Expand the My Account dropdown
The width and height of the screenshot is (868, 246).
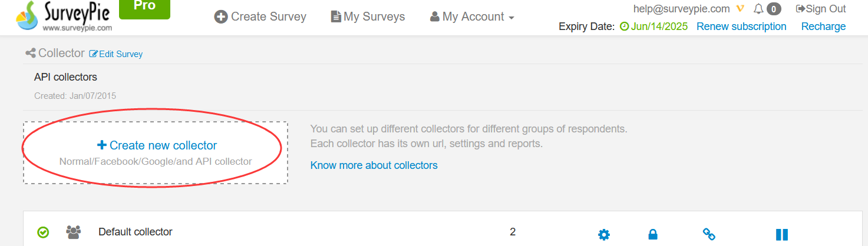pos(473,17)
